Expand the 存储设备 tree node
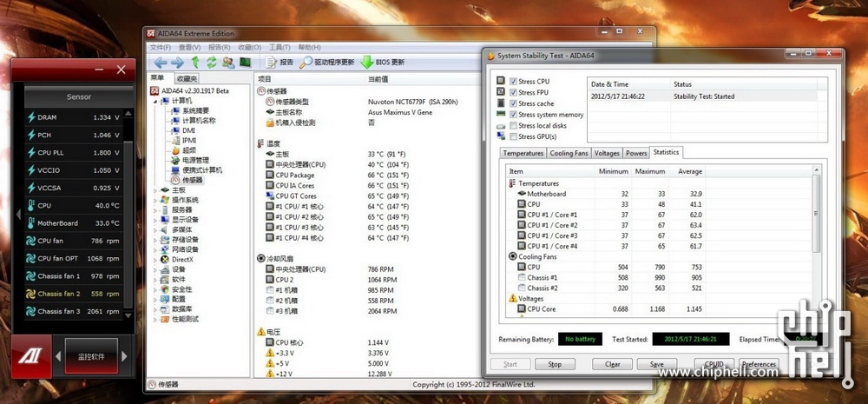The height and width of the screenshot is (404, 868). pos(155,240)
